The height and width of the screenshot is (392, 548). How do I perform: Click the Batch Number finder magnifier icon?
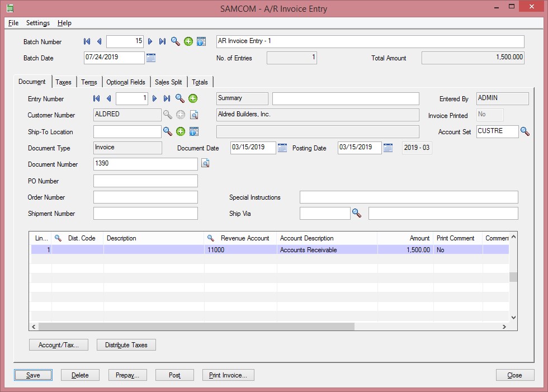(176, 41)
